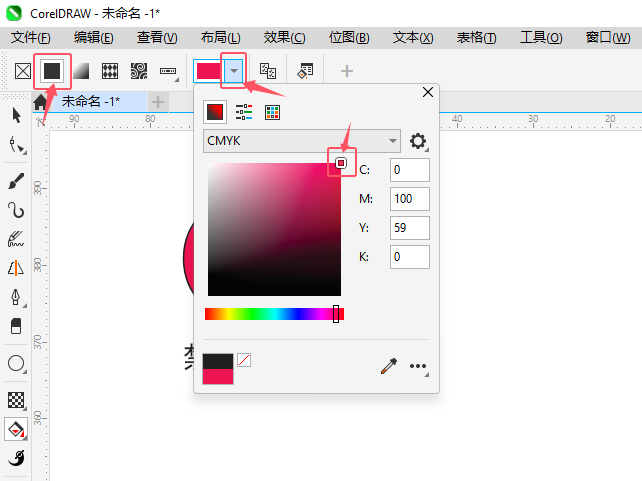Open the 查看(V) menu

tap(157, 38)
